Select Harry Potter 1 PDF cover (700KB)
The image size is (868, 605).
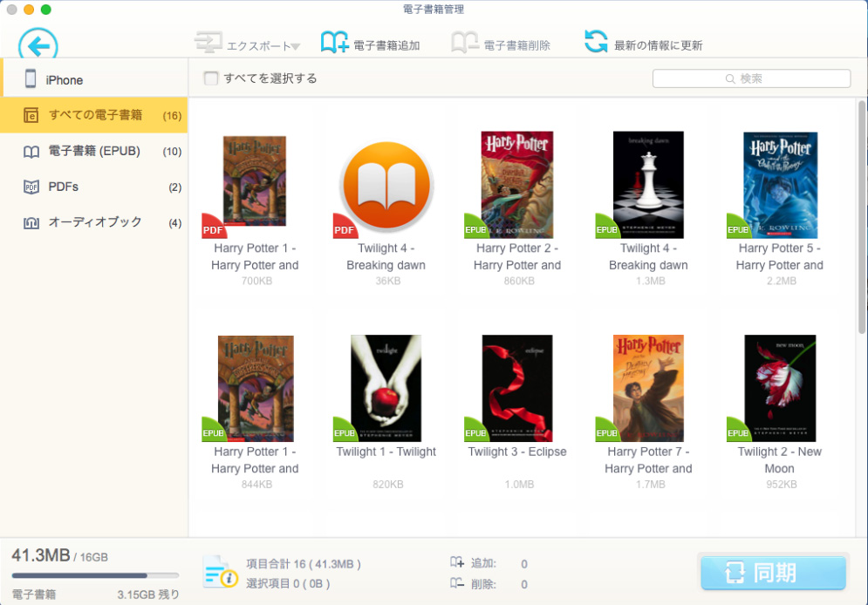click(x=255, y=180)
